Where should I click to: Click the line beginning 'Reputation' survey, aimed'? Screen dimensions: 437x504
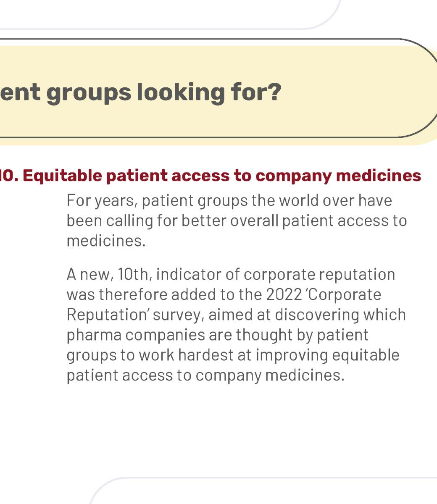point(237,315)
